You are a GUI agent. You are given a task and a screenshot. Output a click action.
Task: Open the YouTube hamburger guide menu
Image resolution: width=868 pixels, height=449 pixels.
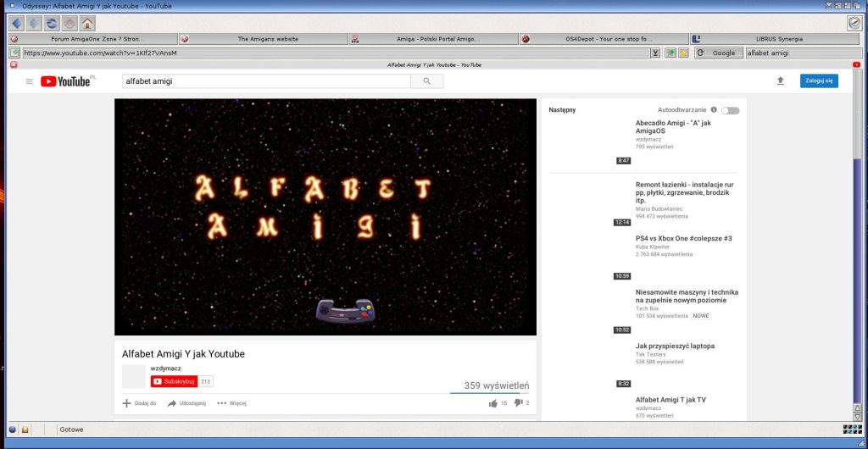pyautogui.click(x=30, y=81)
